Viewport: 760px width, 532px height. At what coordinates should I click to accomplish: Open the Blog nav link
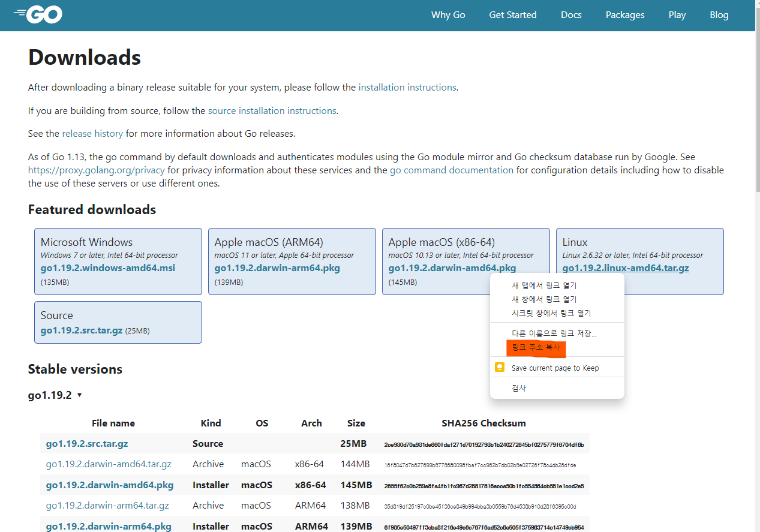click(x=719, y=15)
